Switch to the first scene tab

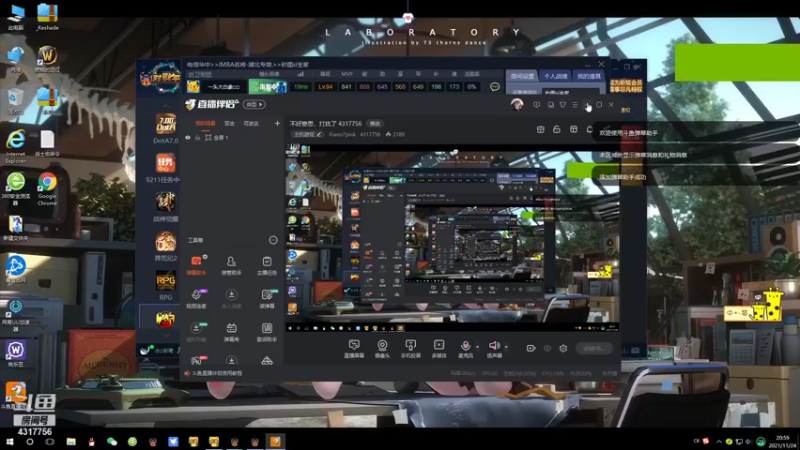coord(206,123)
